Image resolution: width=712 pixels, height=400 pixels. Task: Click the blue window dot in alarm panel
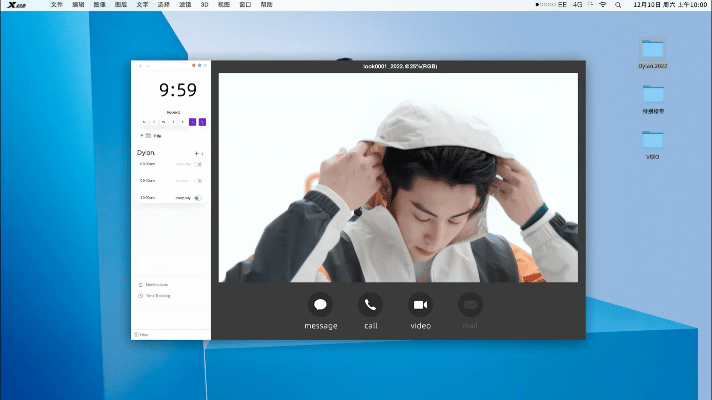[199, 66]
